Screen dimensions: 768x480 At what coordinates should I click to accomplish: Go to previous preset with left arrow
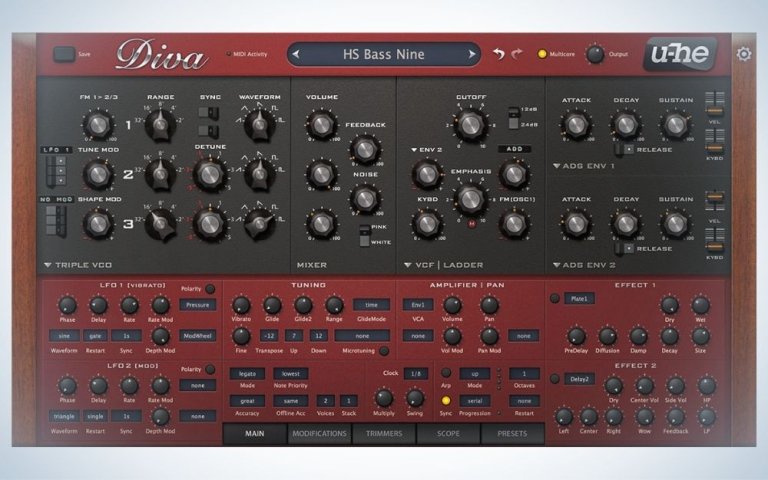(x=297, y=54)
